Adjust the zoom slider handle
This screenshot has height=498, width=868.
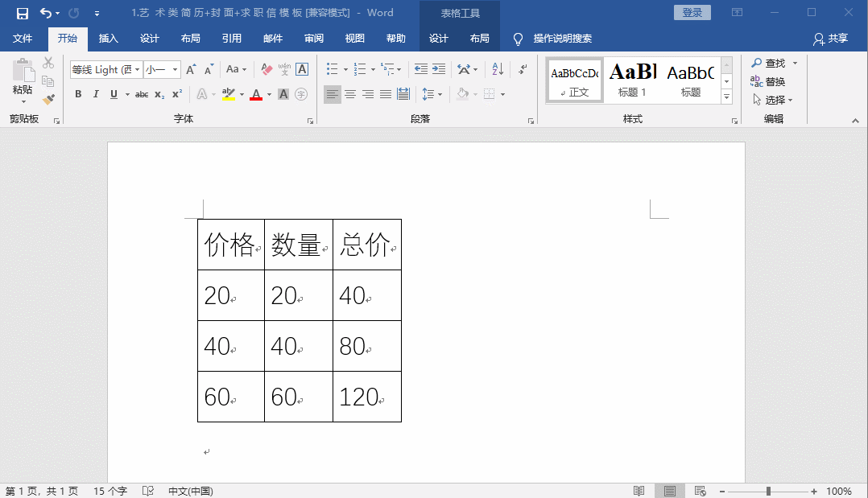pos(768,491)
